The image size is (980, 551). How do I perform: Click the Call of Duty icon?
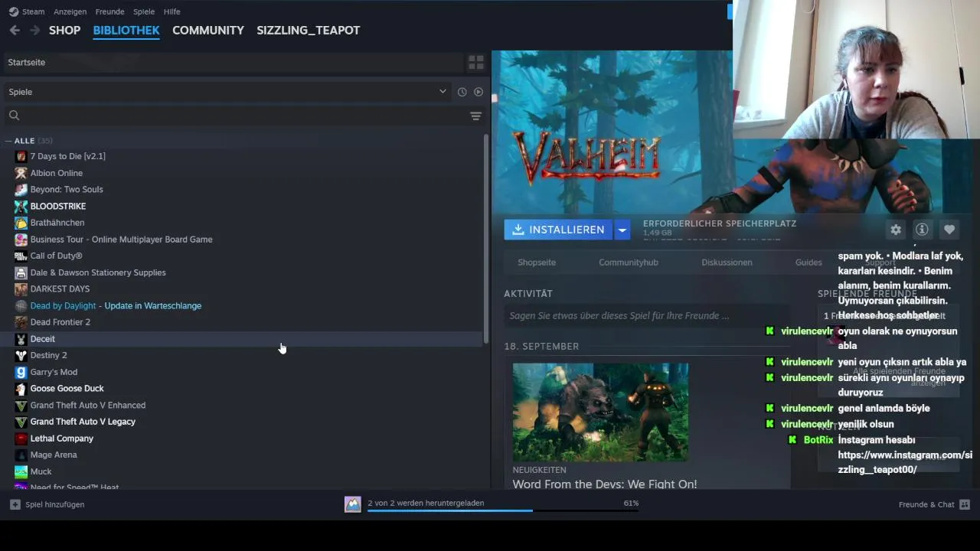click(21, 256)
